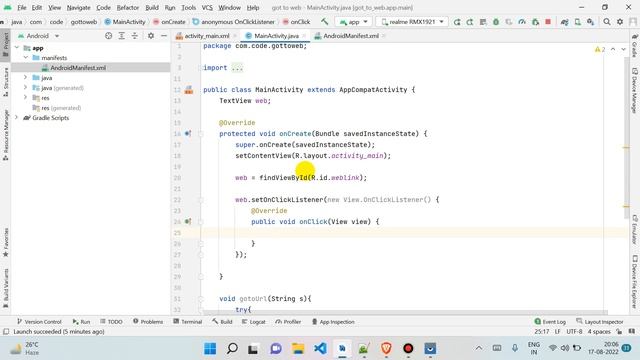Collapse the app module node
The width and height of the screenshot is (640, 360).
(x=17, y=48)
